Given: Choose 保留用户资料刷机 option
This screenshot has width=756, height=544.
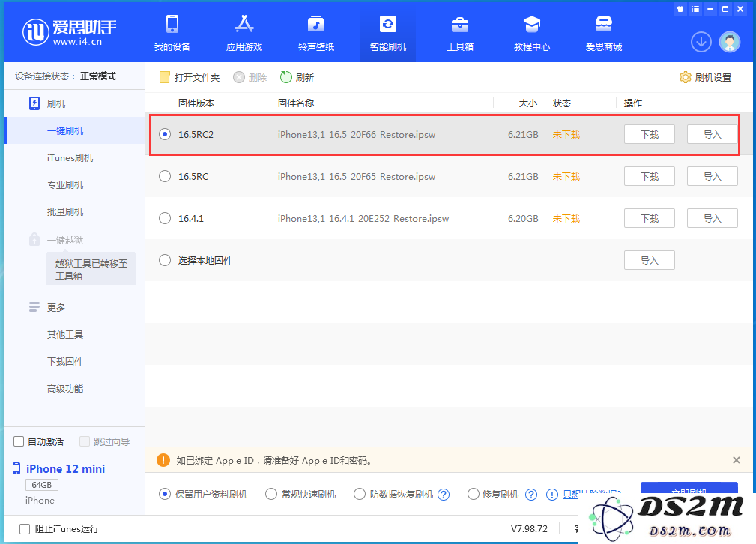Looking at the screenshot, I should (165, 494).
